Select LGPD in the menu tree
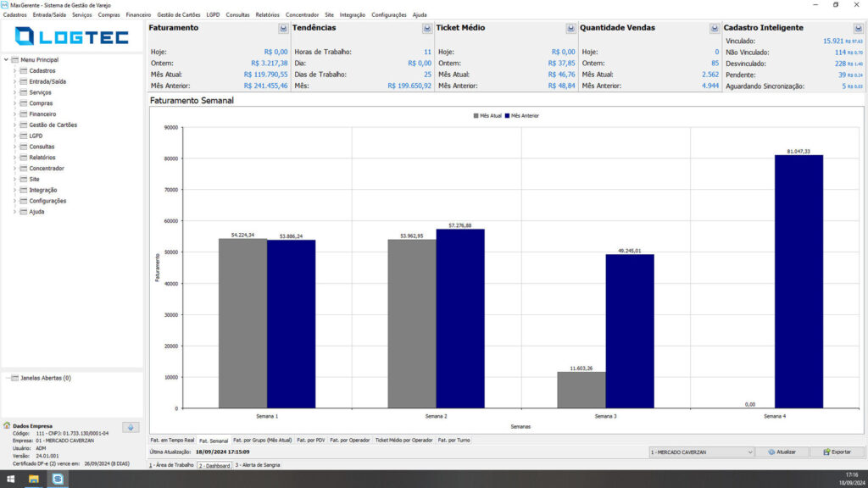 (36, 136)
